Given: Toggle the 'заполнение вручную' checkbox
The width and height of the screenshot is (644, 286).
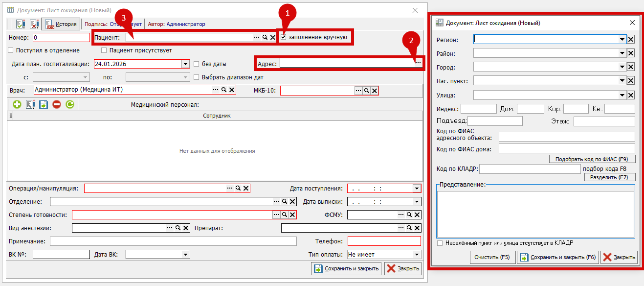Looking at the screenshot, I should 283,37.
